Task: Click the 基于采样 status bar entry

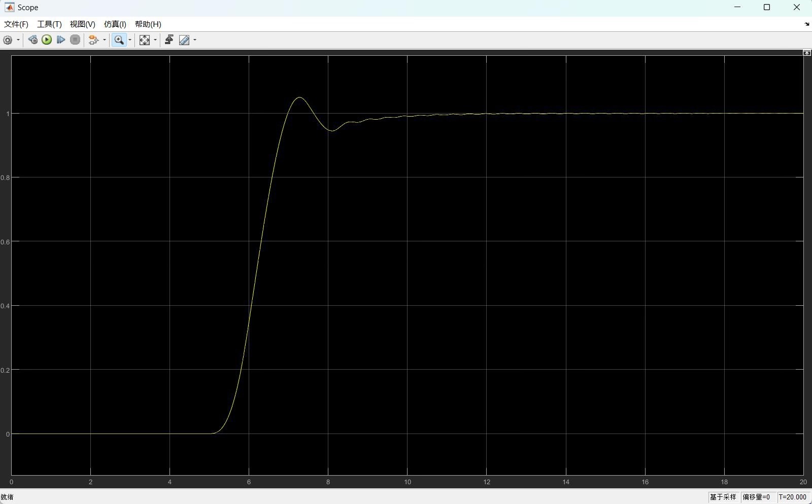Action: [x=723, y=497]
